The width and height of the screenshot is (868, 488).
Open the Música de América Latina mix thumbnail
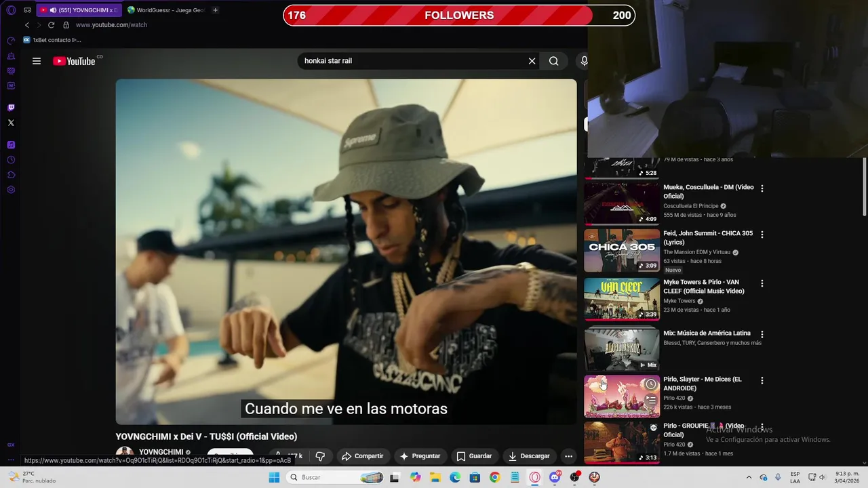click(622, 349)
